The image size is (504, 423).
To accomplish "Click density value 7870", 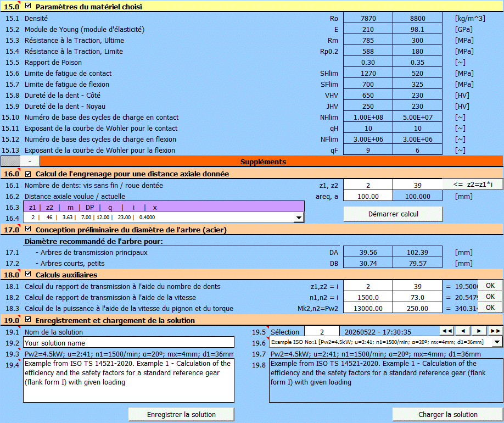I will [x=368, y=18].
